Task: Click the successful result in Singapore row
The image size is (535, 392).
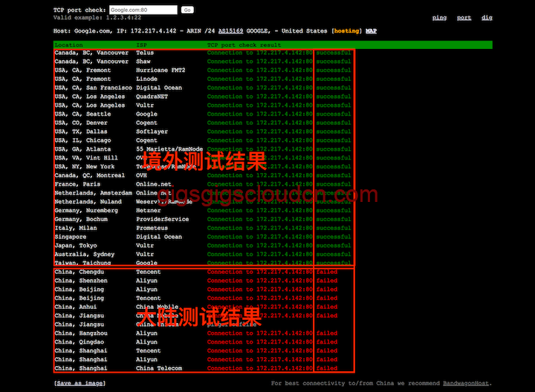Action: point(334,237)
